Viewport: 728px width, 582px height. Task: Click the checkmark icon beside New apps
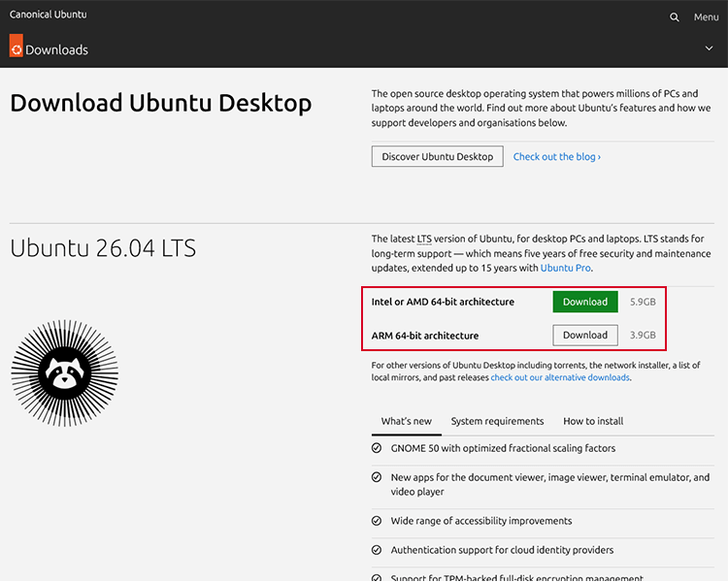377,477
